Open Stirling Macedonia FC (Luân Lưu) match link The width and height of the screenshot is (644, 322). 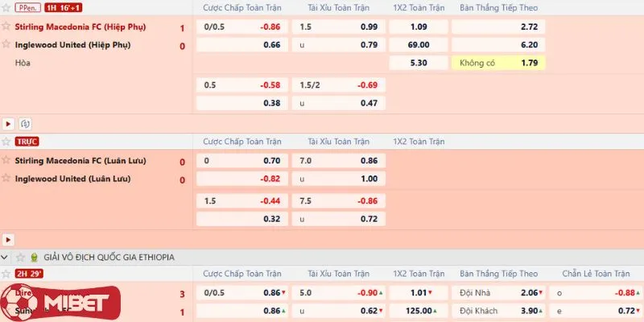point(80,160)
